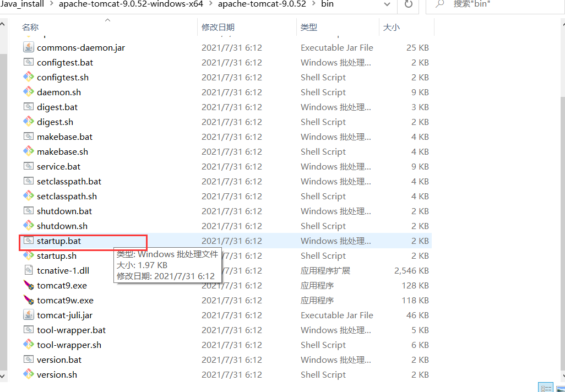Image resolution: width=565 pixels, height=392 pixels.
Task: Select the shutdown.bat file name
Action: pyautogui.click(x=64, y=211)
